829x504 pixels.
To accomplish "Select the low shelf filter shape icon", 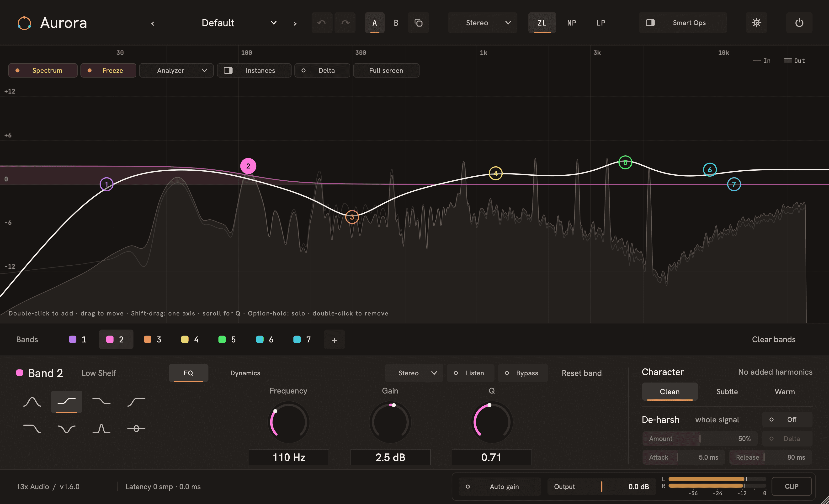I will click(x=67, y=401).
